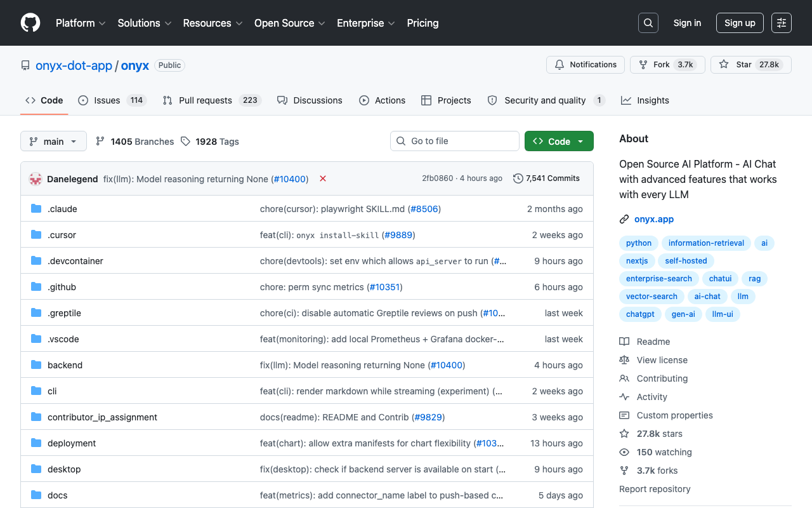Click the backend folder icon
The image size is (812, 508).
[36, 365]
